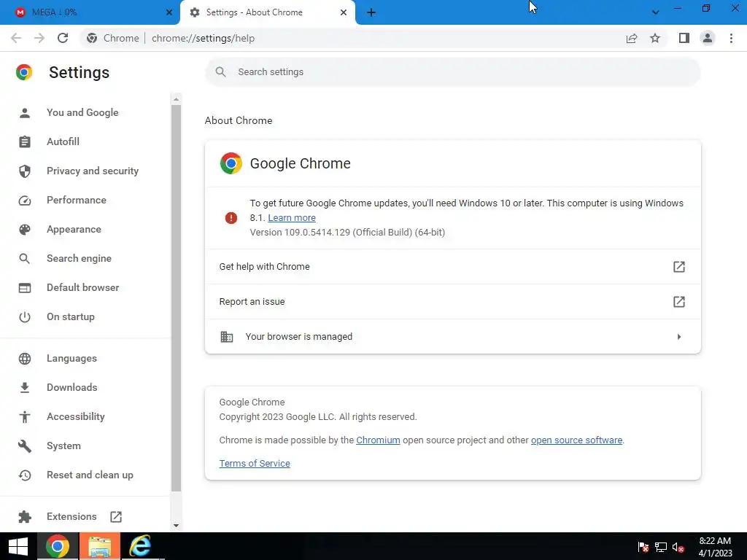This screenshot has width=747, height=560.
Task: Launch Internet Explorer from taskbar
Action: point(140,546)
